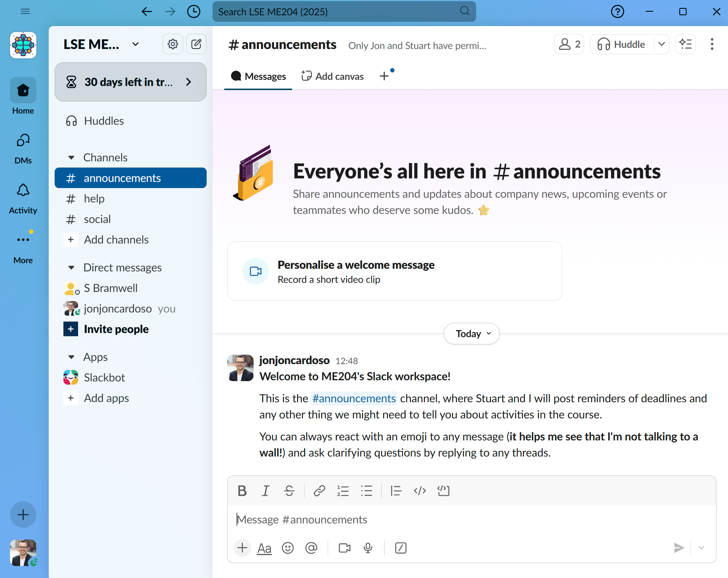Screen dimensions: 728x578
Task: Open the help channel
Action: [x=130, y=198]
